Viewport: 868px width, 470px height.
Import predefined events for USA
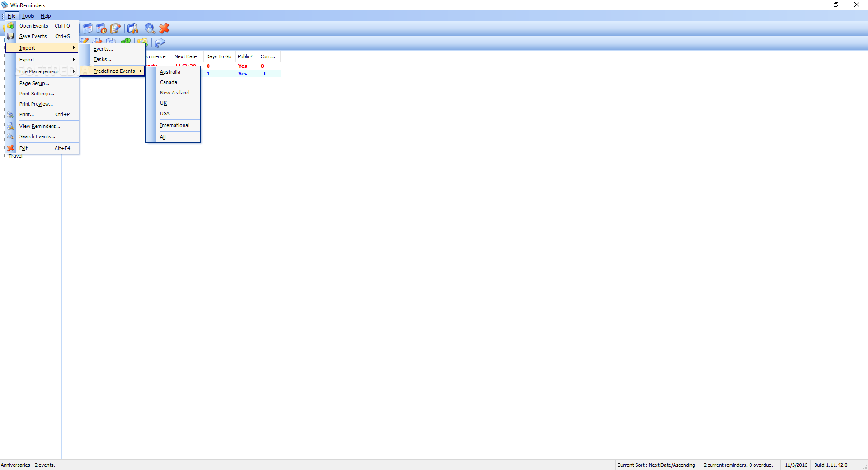(x=173, y=113)
